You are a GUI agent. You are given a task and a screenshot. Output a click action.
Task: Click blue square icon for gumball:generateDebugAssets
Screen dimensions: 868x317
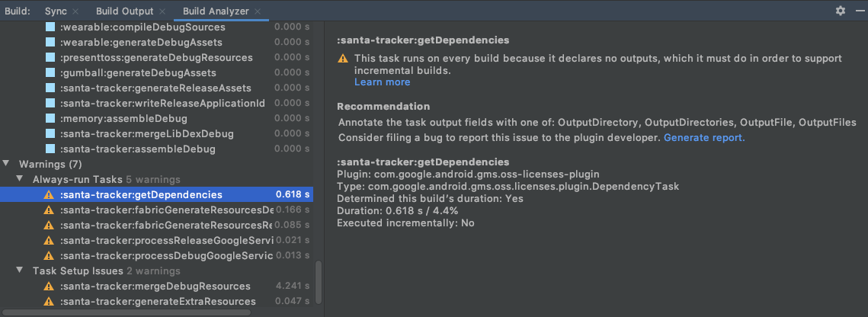[50, 73]
